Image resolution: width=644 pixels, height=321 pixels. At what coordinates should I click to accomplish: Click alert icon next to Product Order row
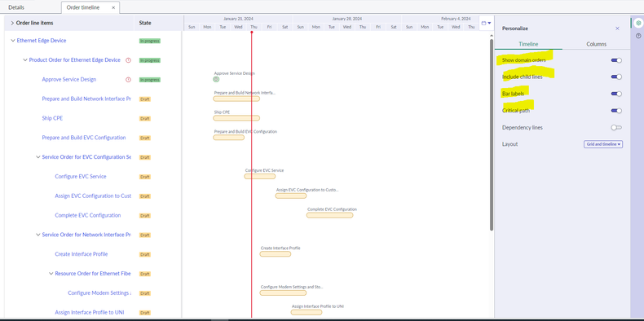(128, 60)
